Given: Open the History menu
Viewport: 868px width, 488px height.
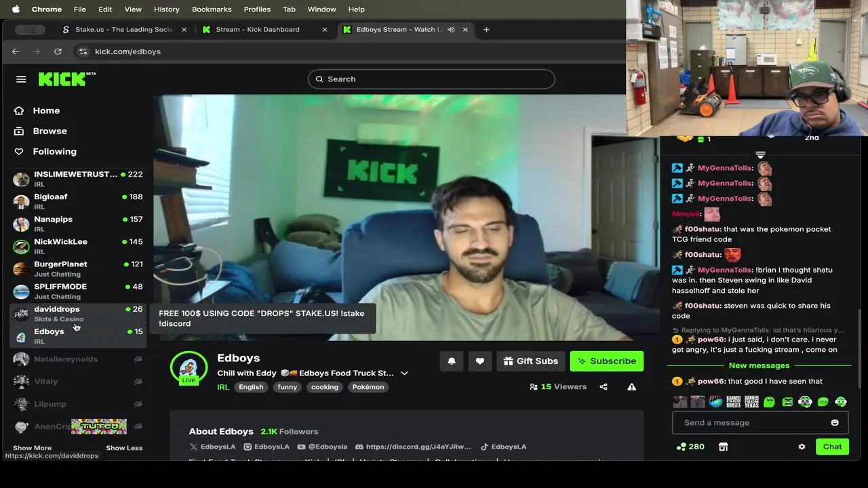Looking at the screenshot, I should click(x=166, y=9).
